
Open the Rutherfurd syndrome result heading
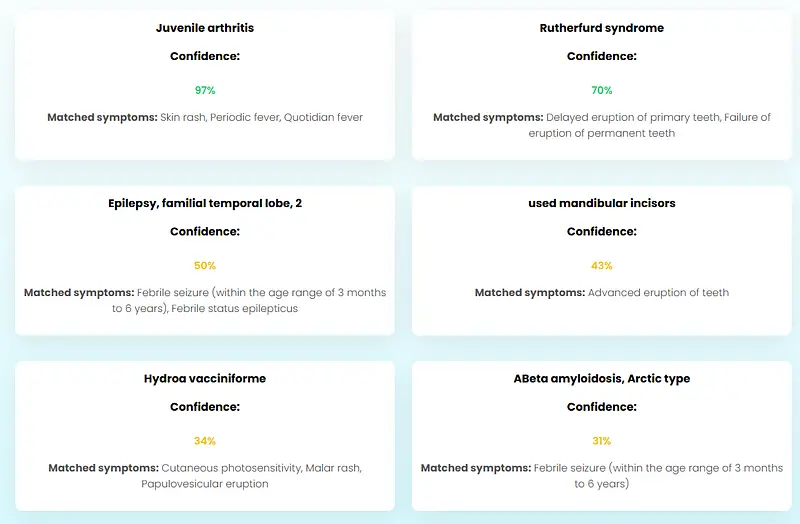(602, 28)
